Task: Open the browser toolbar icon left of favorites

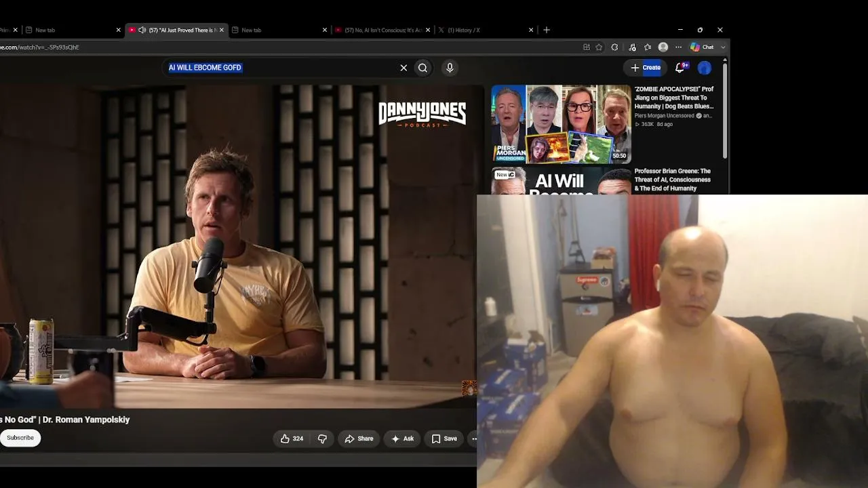Action: pos(632,47)
